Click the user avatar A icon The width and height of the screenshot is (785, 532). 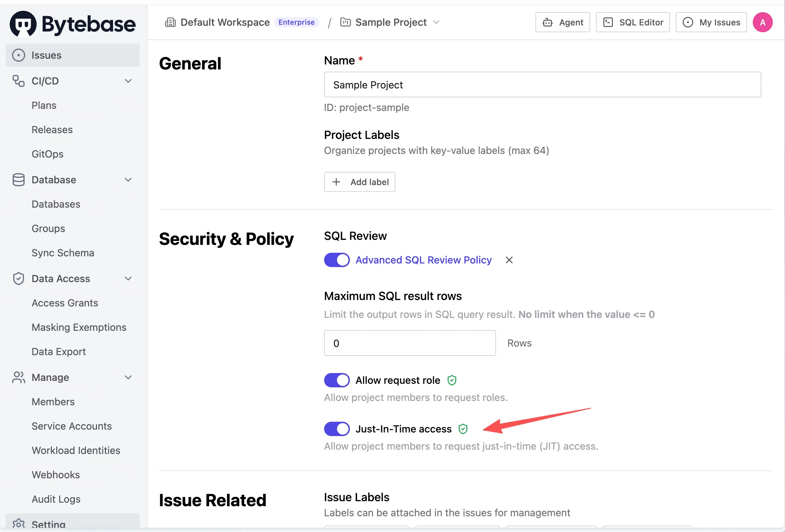click(x=762, y=22)
